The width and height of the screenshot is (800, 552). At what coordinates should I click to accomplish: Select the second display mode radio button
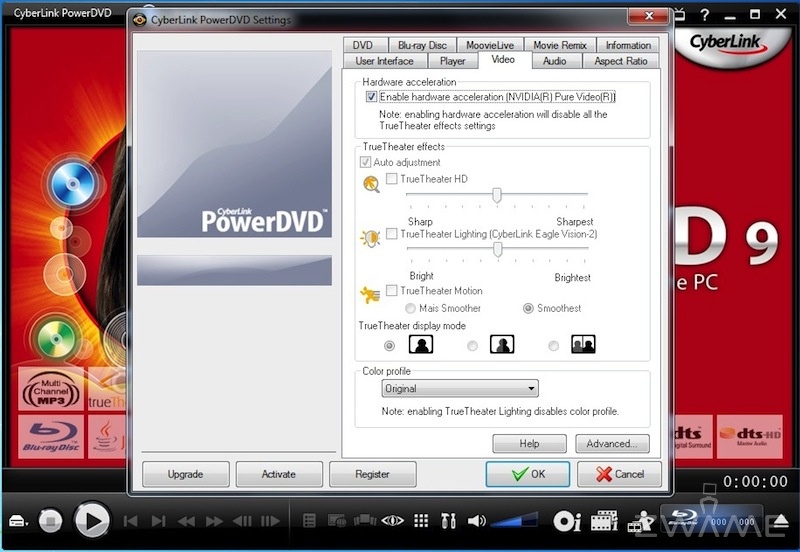[x=472, y=346]
